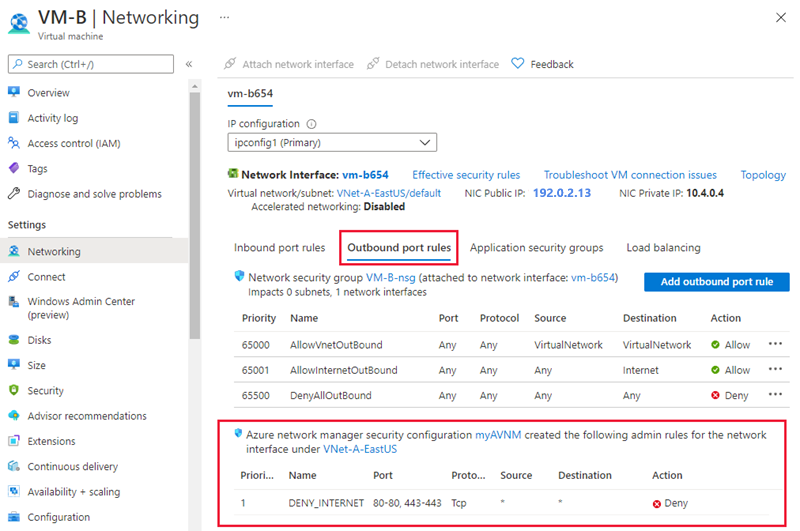Screen dimensions: 800x531
Task: Open the Load balancing tab
Action: click(x=663, y=247)
